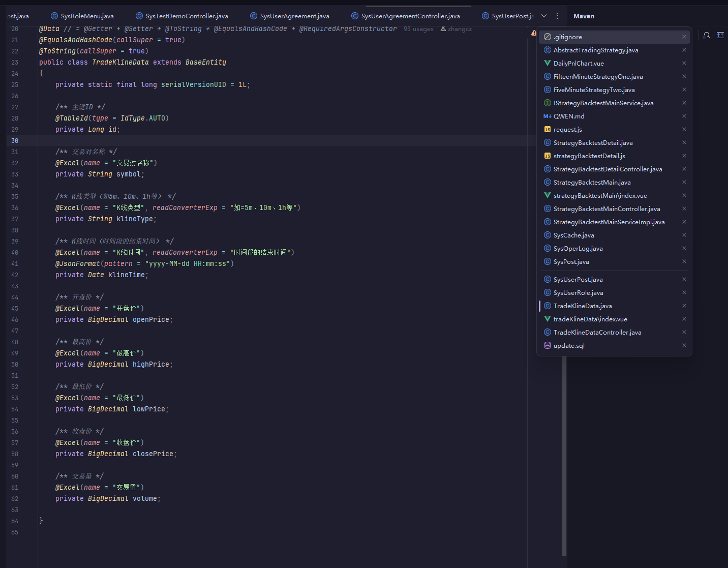728x568 pixels.
Task: Click the JS icon beside request.js
Action: pyautogui.click(x=548, y=130)
